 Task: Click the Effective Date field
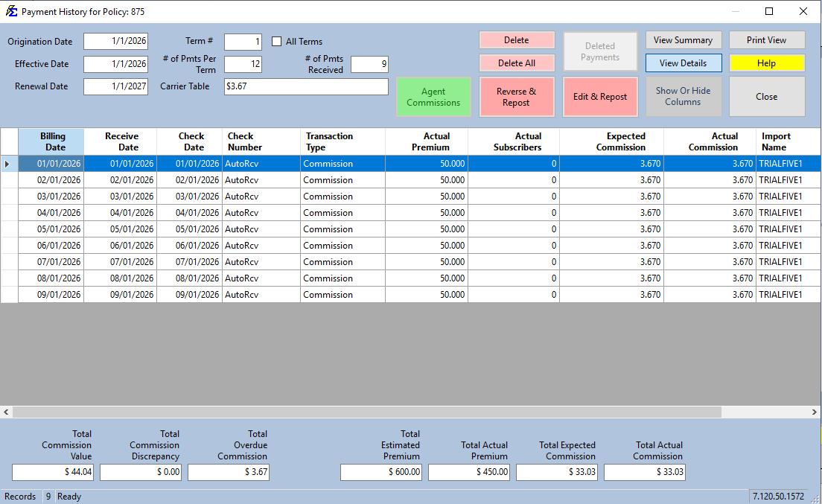116,64
